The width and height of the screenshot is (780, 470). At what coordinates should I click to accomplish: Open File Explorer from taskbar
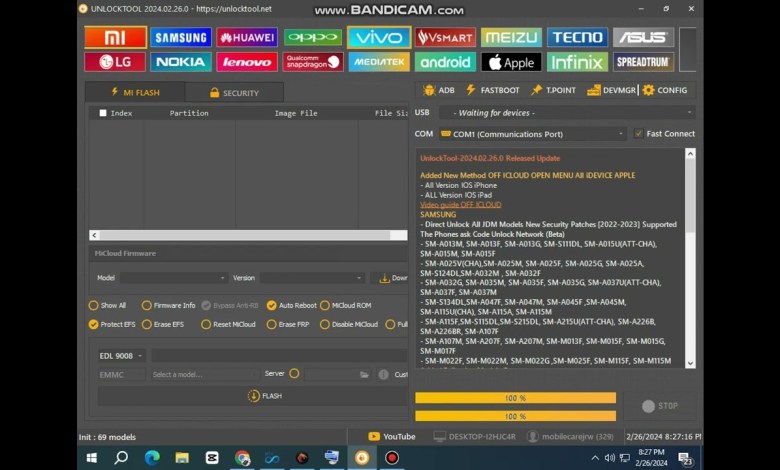tap(182, 458)
